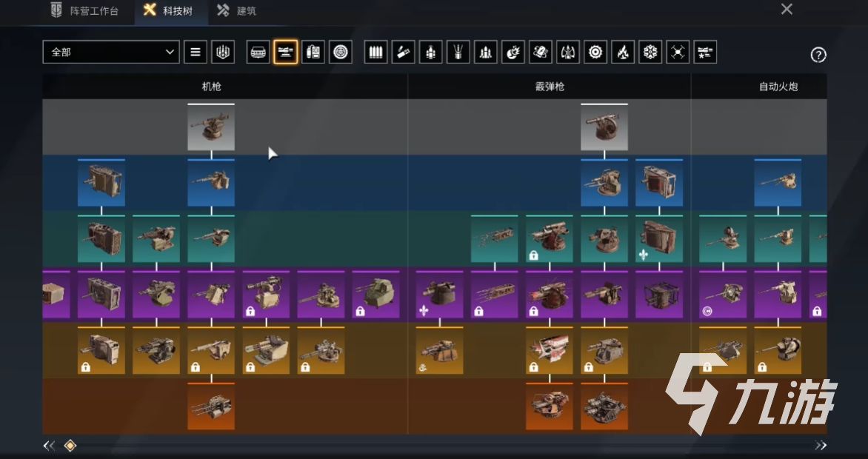Select the teal-tier weapon marked with a fleur-de-lis
The height and width of the screenshot is (459, 868).
[658, 238]
